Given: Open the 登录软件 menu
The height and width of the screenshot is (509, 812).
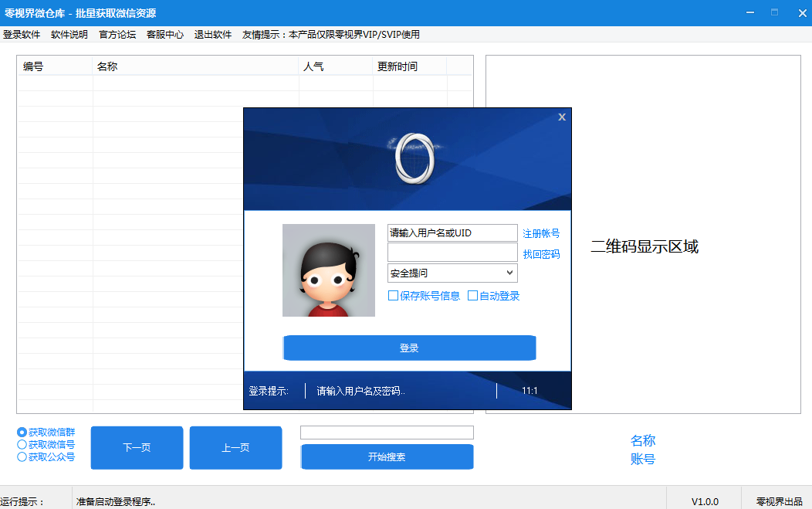Looking at the screenshot, I should click(x=22, y=35).
